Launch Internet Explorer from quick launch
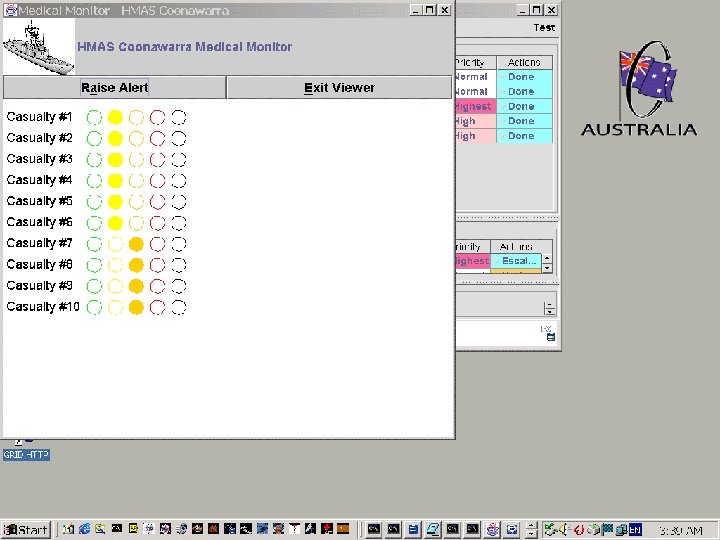This screenshot has width=720, height=540. [84, 529]
